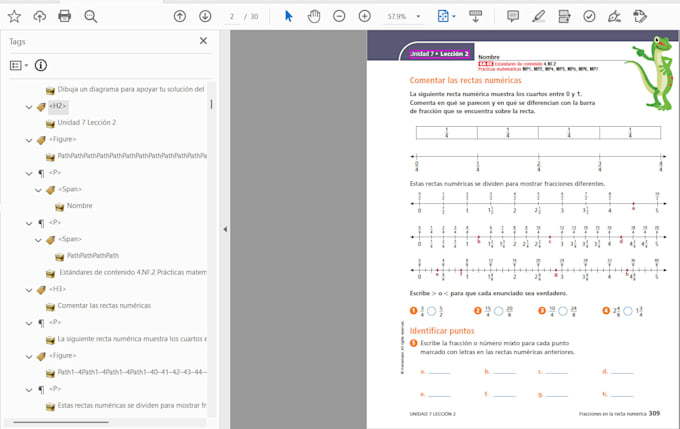Click the fill and sign pen icon
Screen dimensions: 680x429
point(615,16)
